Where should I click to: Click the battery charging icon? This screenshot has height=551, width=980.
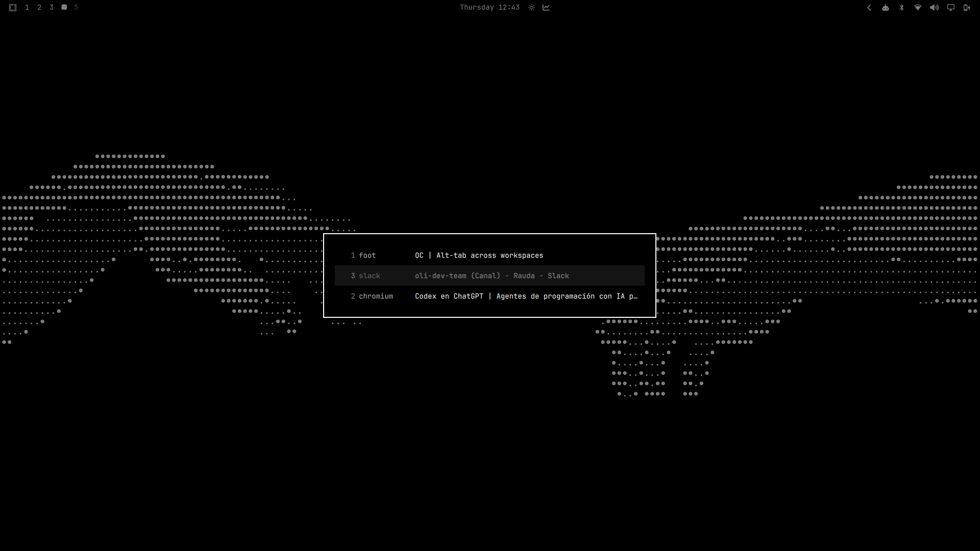tap(967, 8)
